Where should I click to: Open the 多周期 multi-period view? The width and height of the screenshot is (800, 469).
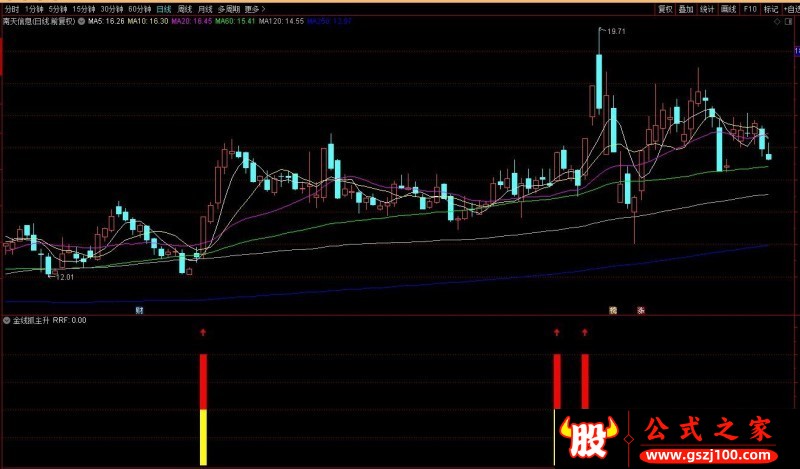point(229,9)
